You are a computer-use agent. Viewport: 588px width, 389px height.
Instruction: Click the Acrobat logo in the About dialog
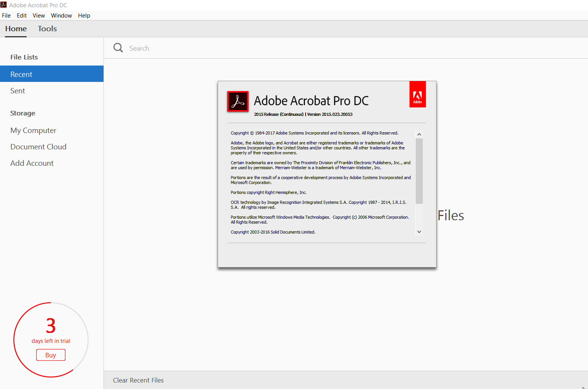[238, 101]
